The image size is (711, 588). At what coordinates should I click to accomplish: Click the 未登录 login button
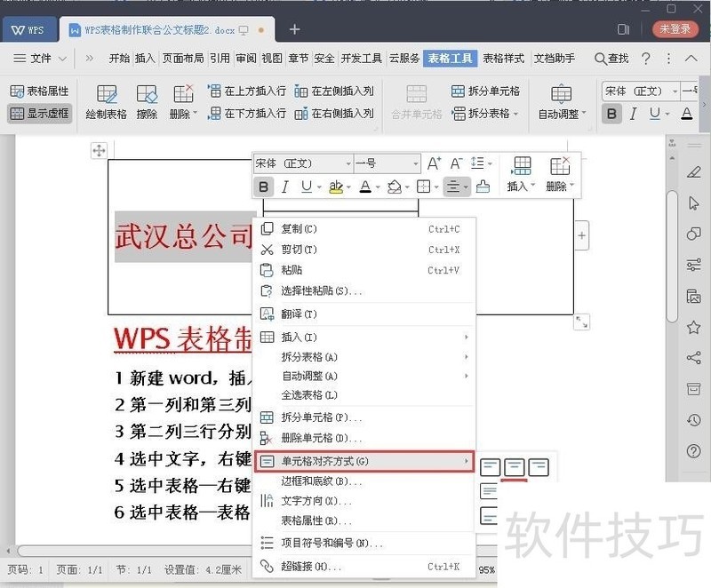(675, 29)
